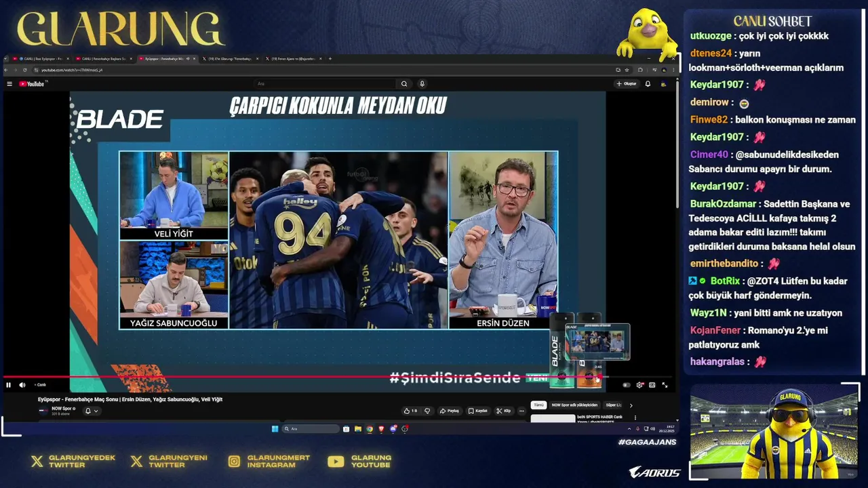Switch to theater mode in the player
The image size is (868, 488).
click(652, 385)
